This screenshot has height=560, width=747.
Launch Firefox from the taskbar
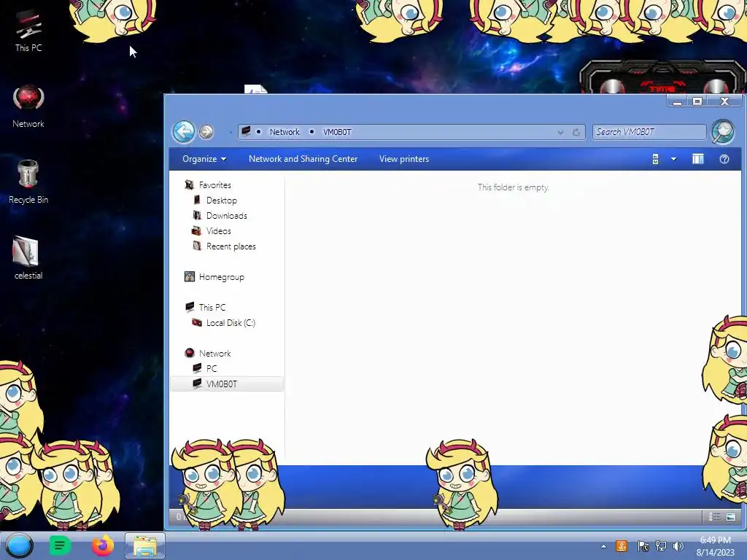(x=102, y=545)
